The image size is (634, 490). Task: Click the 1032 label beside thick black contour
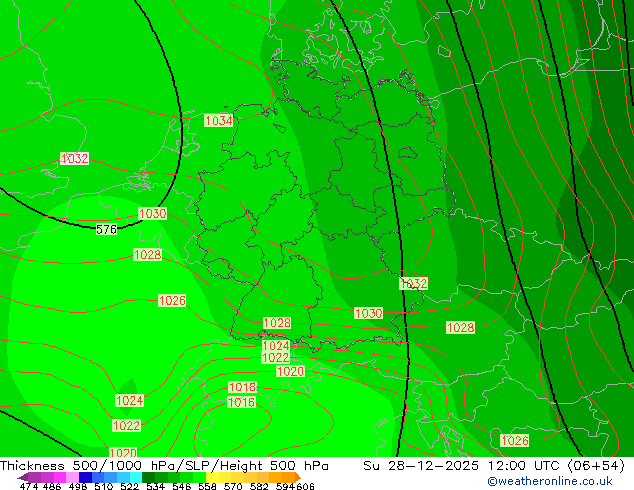point(413,284)
